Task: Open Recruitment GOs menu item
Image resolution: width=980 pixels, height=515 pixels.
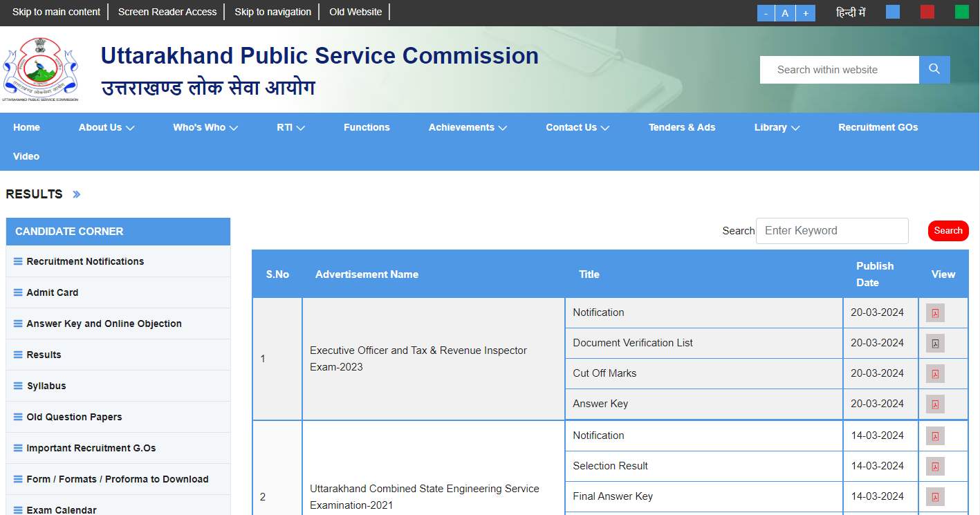Action: 878,127
